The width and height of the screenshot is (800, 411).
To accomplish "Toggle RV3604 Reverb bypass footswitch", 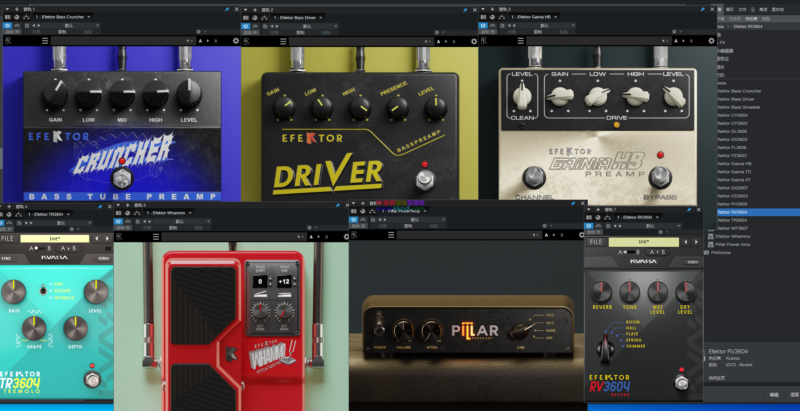I will pyautogui.click(x=681, y=382).
